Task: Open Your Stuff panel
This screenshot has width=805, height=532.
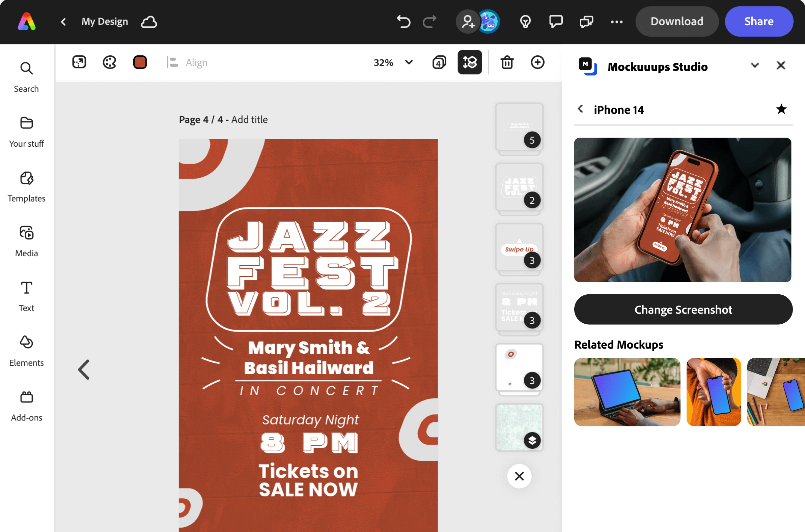Action: click(x=26, y=130)
